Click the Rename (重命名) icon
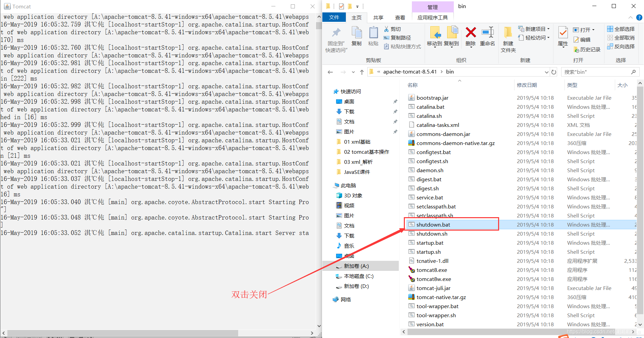Screen dimensions: 644x338 [x=487, y=33]
